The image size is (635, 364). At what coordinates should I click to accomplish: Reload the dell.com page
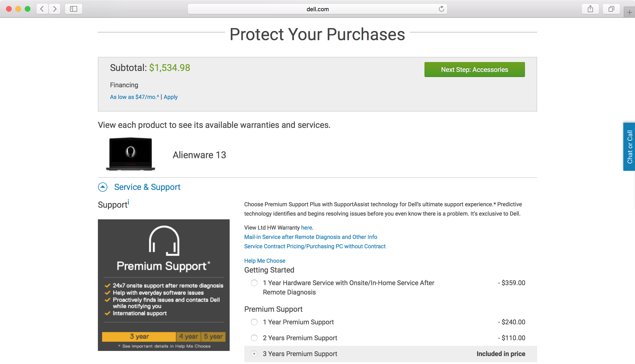[441, 9]
